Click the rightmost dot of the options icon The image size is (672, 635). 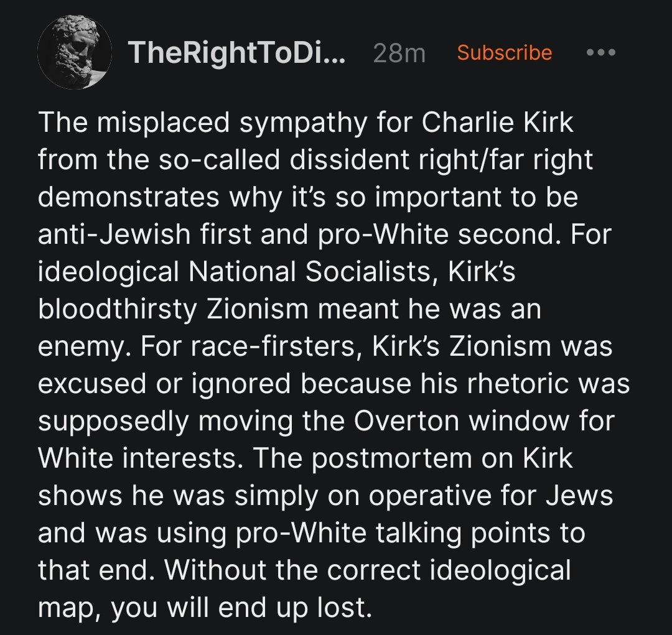612,52
